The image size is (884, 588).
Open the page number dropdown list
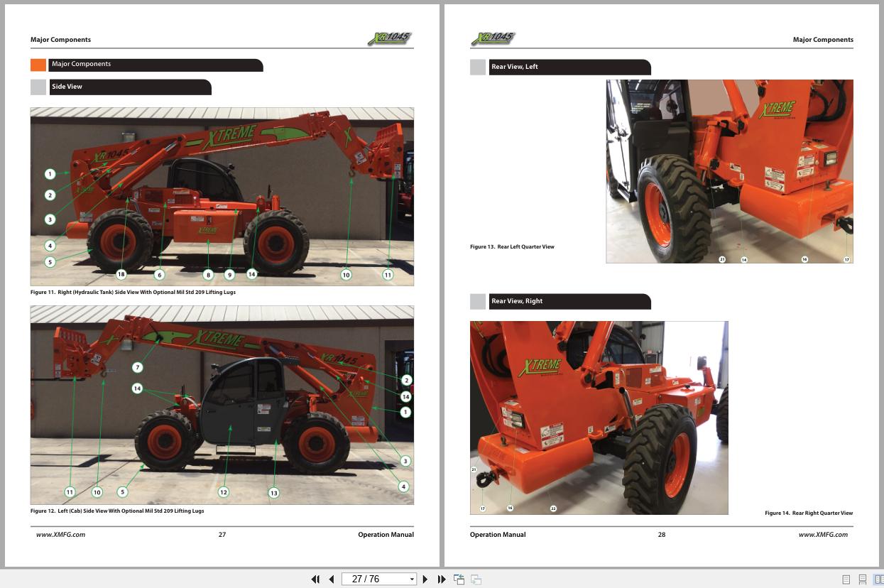tap(412, 579)
